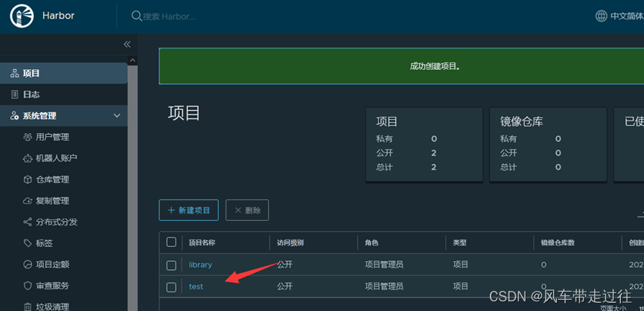The image size is (644, 311).
Task: Click 项目管理员 cell in test row
Action: pos(384,286)
